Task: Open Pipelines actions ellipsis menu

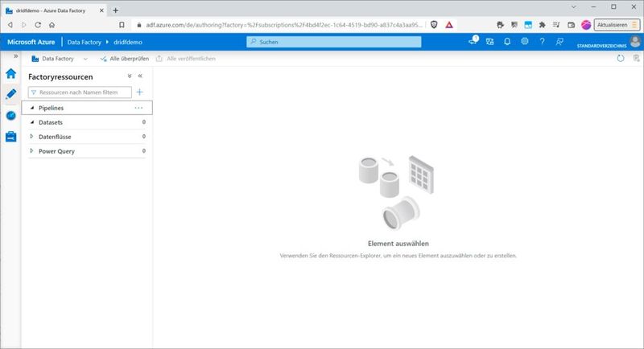Action: point(138,108)
